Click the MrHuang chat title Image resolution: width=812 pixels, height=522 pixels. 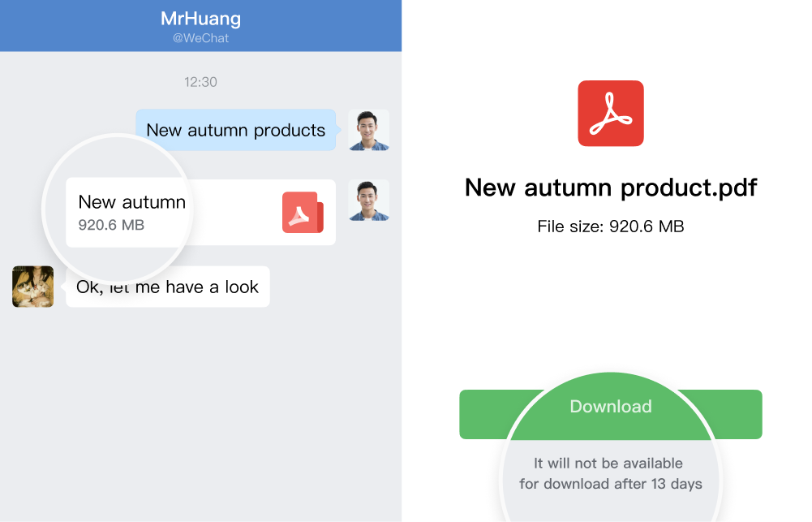(201, 19)
